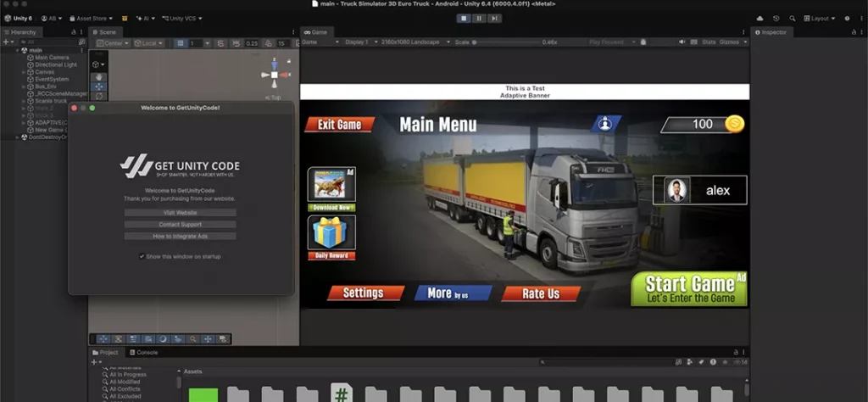Expand the DontDestroyOnLoad scene
Image resolution: width=868 pixels, height=402 pixels.
(x=18, y=137)
